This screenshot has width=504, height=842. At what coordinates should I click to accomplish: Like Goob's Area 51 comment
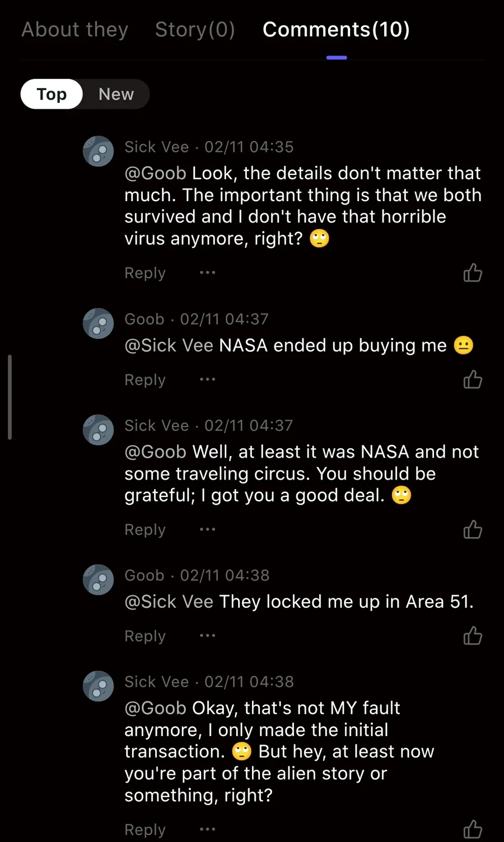tap(473, 636)
